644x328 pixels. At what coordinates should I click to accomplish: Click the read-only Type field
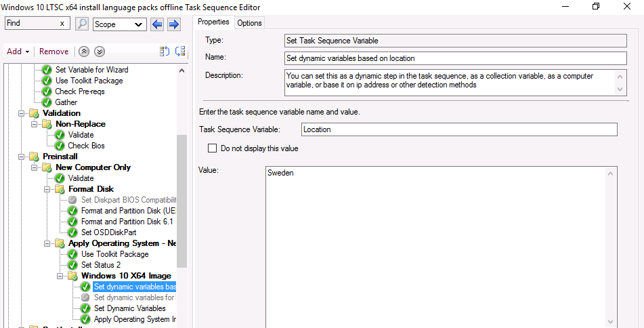pyautogui.click(x=456, y=41)
